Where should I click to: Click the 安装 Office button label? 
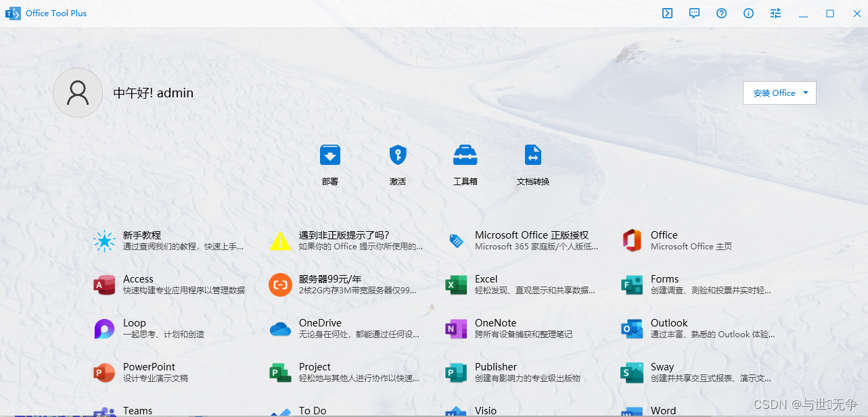(x=774, y=93)
